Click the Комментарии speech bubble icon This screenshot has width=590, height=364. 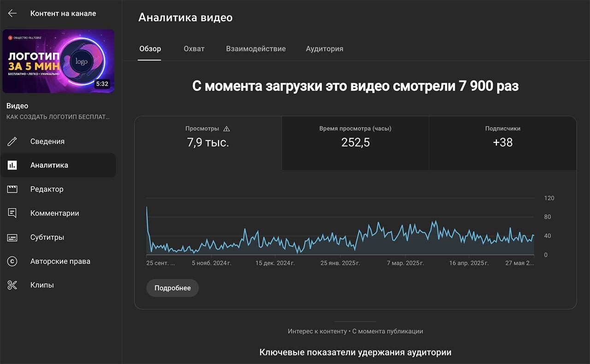pos(12,213)
